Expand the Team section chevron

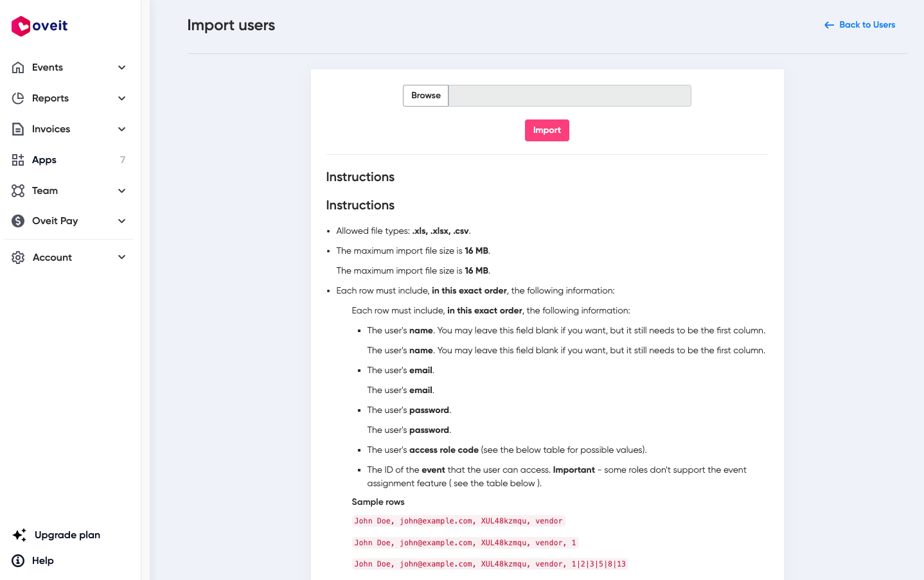[x=121, y=191]
